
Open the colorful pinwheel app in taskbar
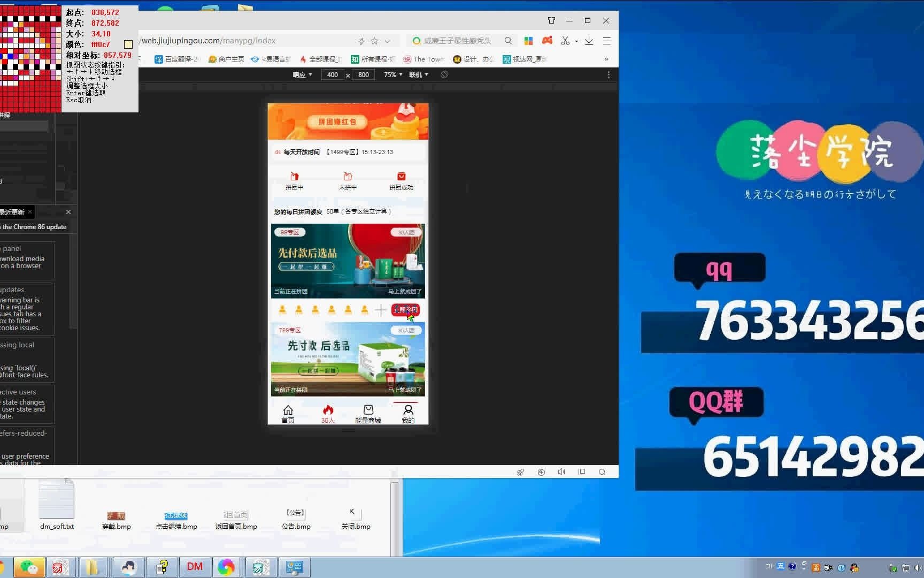tap(226, 567)
